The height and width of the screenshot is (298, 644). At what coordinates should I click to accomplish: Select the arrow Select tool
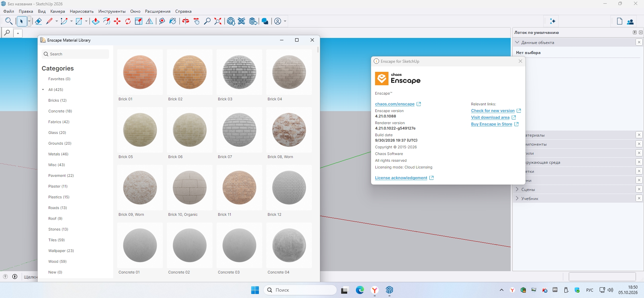click(21, 21)
